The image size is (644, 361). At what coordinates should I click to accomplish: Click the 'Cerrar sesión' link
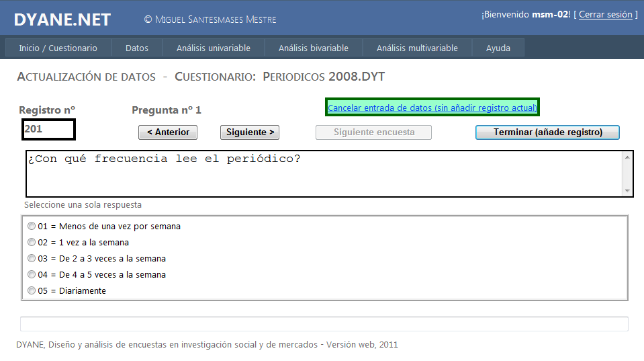(606, 14)
